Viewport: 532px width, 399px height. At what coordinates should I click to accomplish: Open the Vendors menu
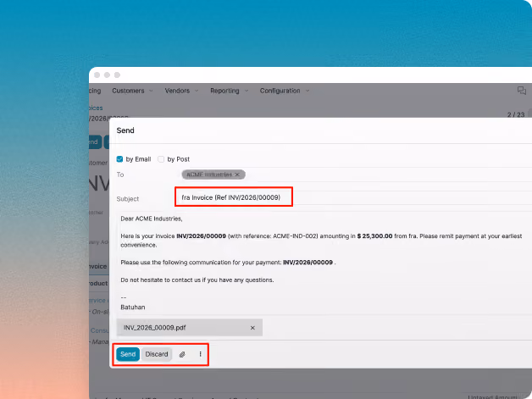click(x=181, y=91)
